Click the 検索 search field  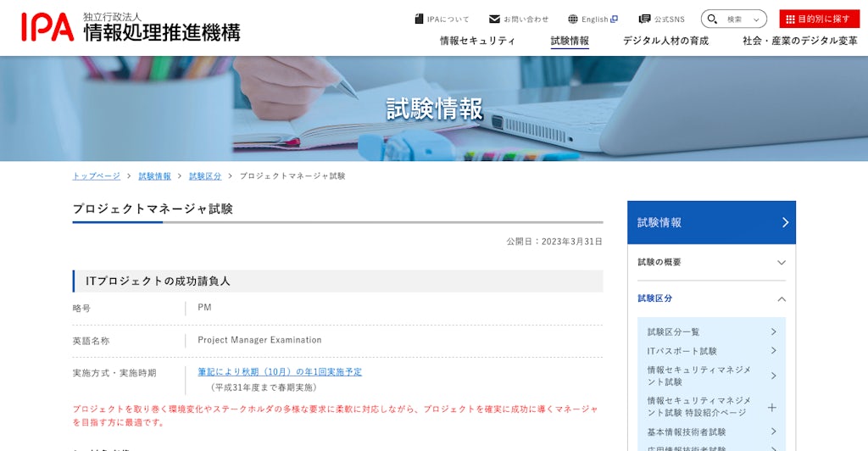tap(734, 19)
